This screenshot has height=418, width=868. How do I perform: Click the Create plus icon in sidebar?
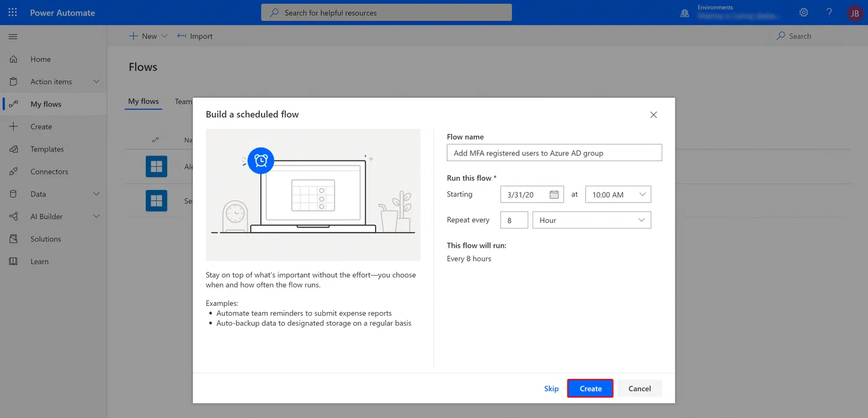coord(14,126)
